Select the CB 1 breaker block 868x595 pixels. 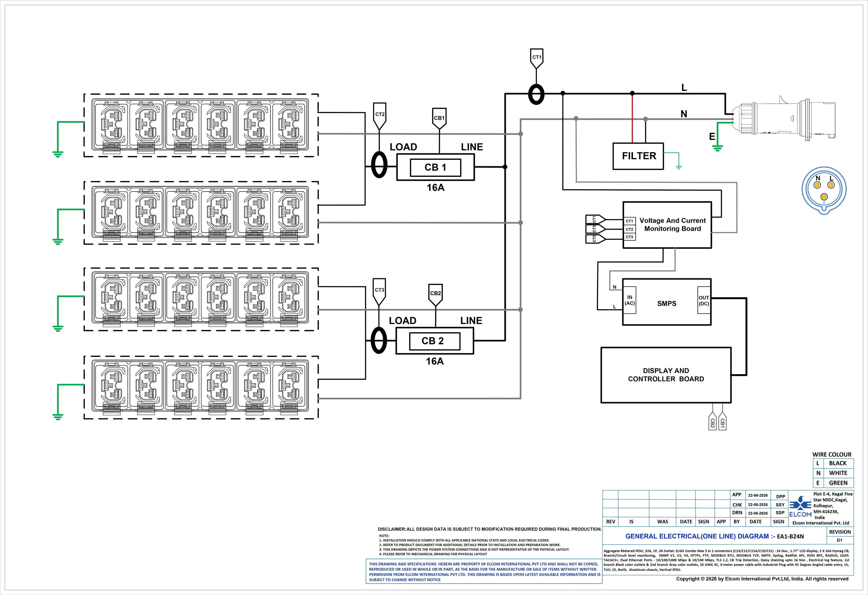click(436, 167)
